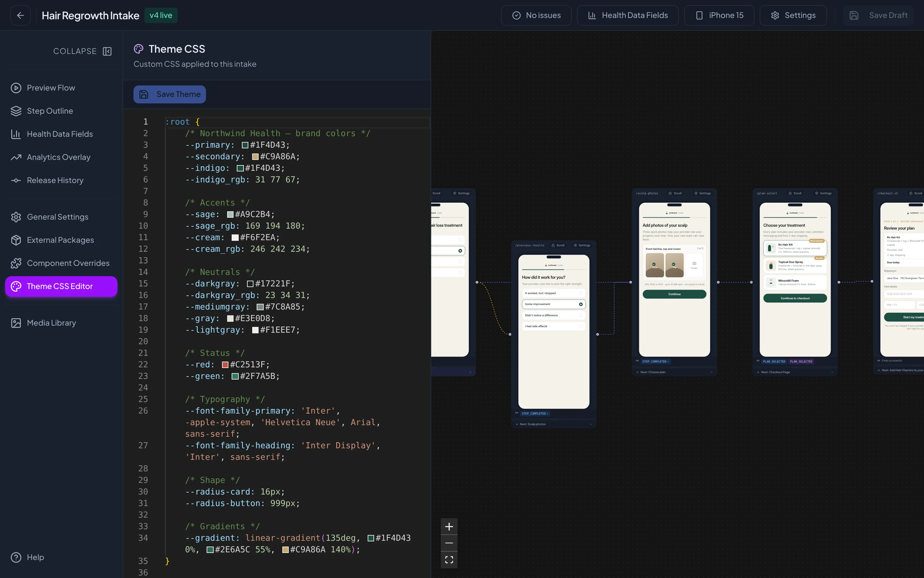
Task: Go back using the arrow button
Action: 21,15
